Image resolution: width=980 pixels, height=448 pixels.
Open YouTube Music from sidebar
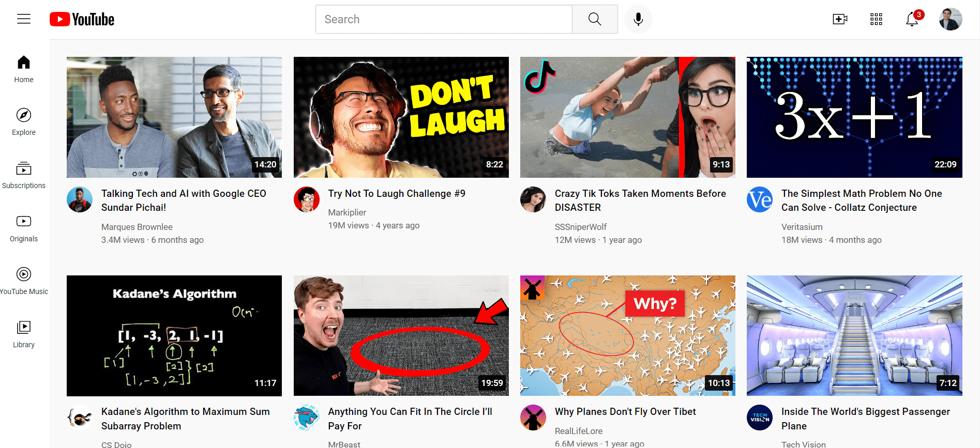click(24, 281)
